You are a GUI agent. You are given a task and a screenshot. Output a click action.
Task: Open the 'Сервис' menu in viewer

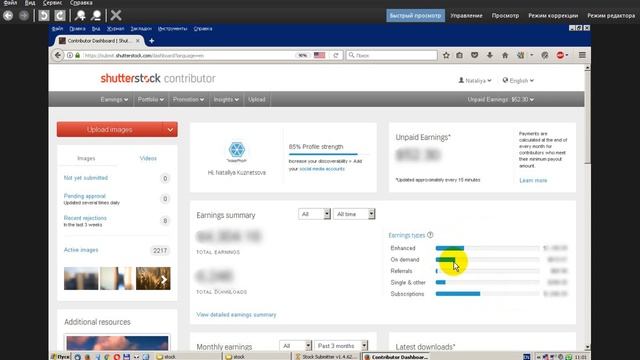(x=52, y=3)
